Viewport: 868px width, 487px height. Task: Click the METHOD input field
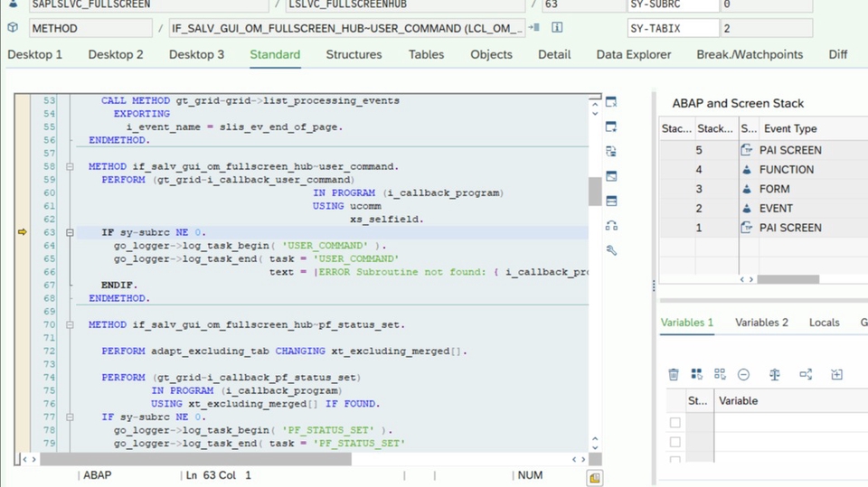tap(90, 28)
